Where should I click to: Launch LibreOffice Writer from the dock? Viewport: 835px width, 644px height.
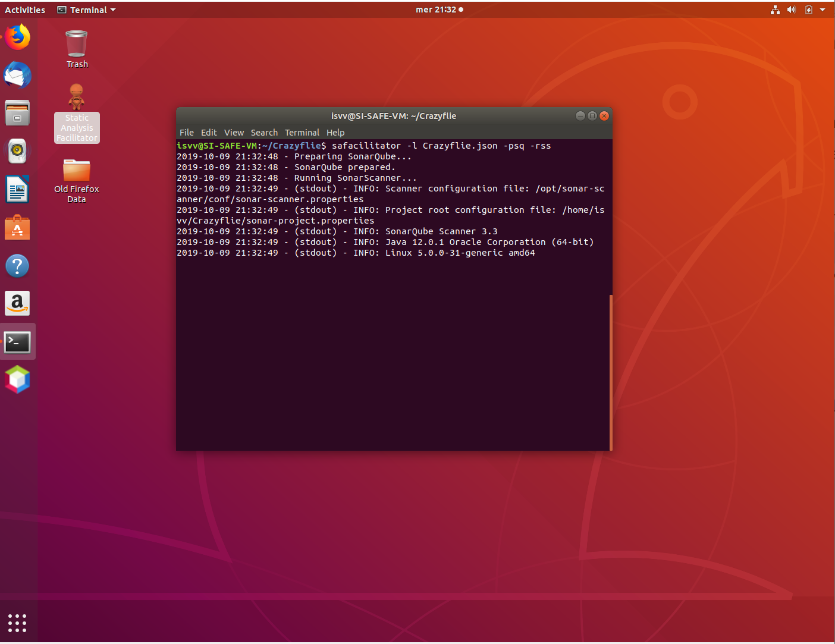click(17, 190)
